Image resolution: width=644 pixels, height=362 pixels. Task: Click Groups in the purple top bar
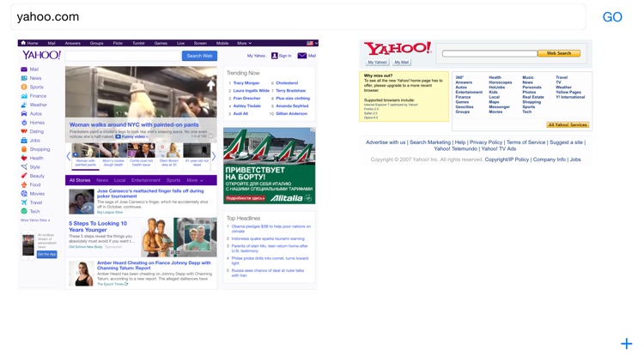click(x=96, y=43)
